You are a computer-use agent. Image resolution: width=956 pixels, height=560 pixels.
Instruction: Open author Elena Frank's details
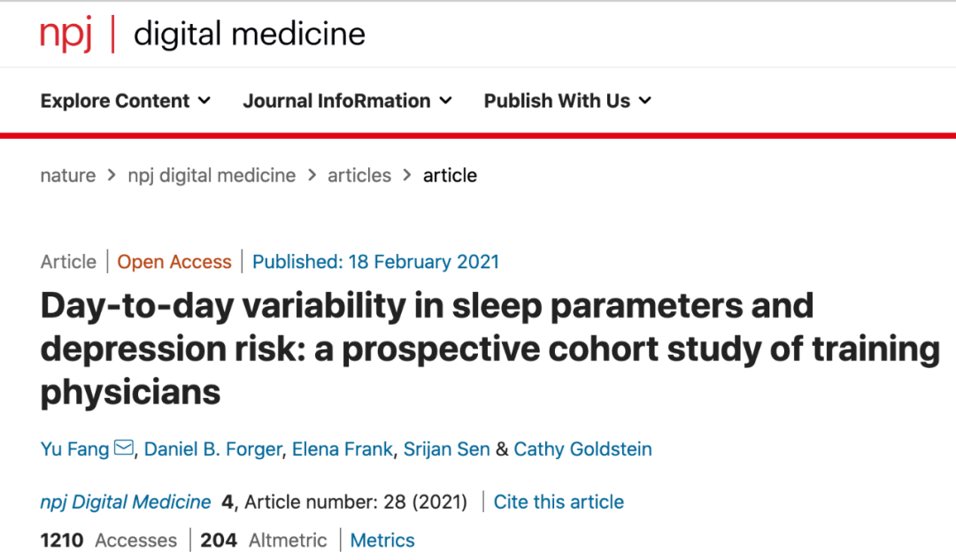[343, 449]
